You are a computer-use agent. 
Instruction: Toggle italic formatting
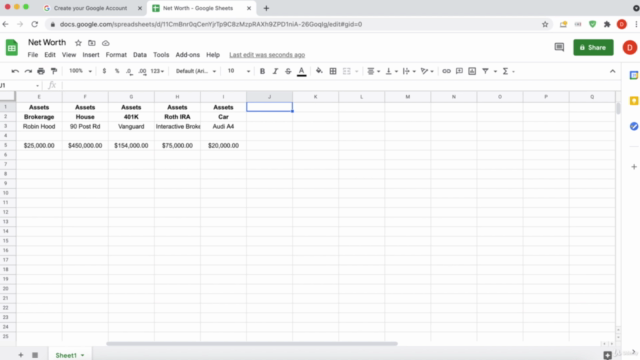click(x=275, y=71)
